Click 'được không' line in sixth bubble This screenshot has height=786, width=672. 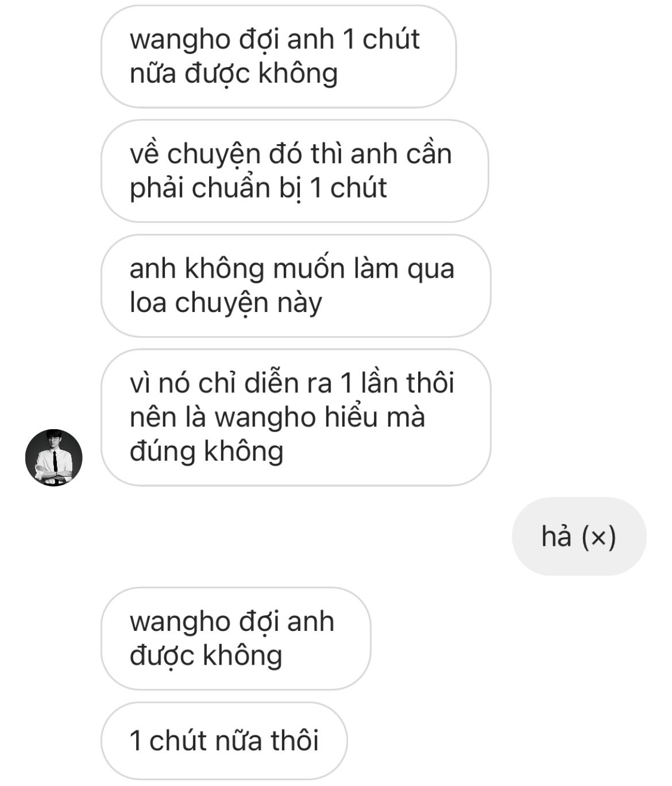(x=206, y=656)
